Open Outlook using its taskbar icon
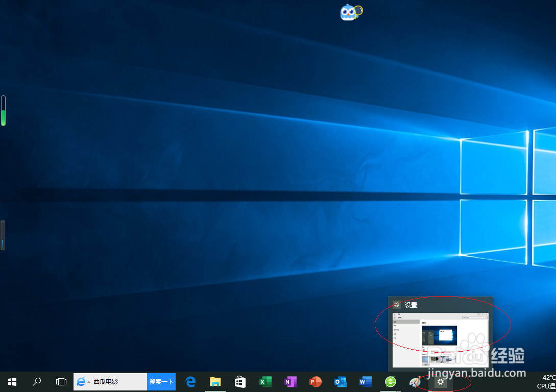The width and height of the screenshot is (556, 392). click(x=340, y=381)
